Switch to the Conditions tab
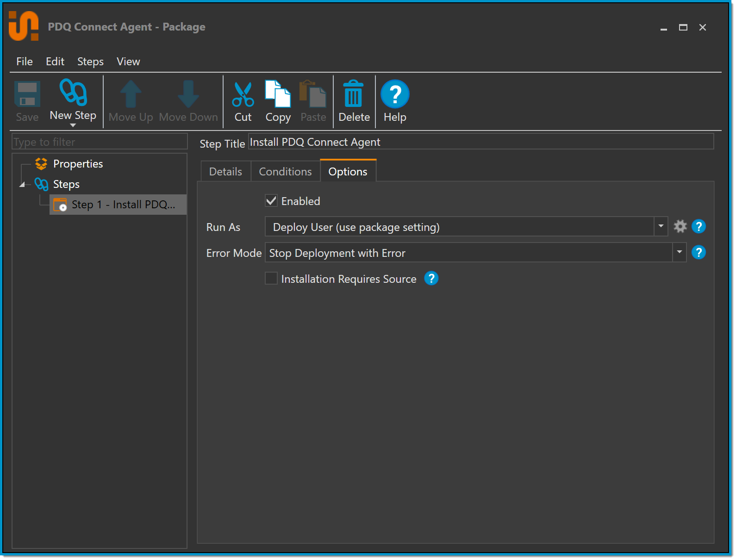736x560 pixels. (x=286, y=171)
